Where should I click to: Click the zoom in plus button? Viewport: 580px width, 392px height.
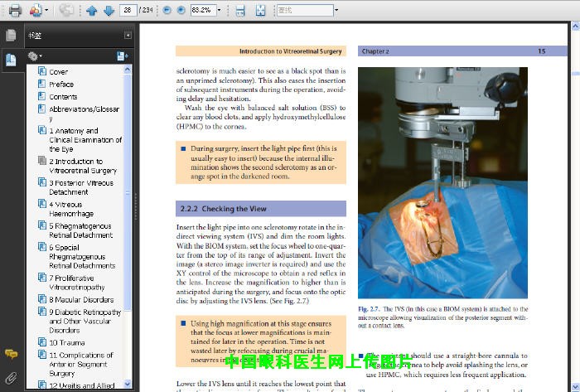click(x=181, y=10)
